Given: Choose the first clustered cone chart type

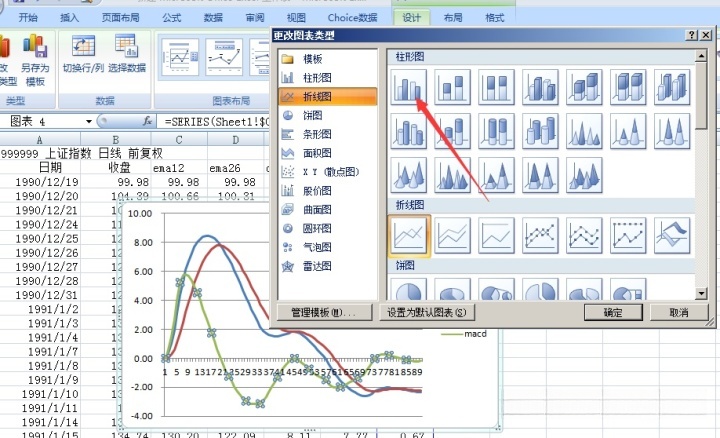Looking at the screenshot, I should 584,131.
